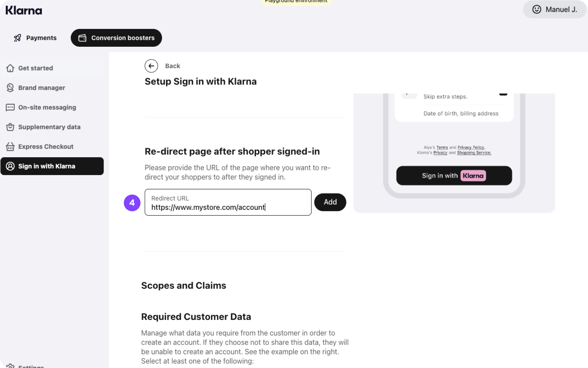The height and width of the screenshot is (368, 588).
Task: Click the On-site messaging chat icon
Action: coord(10,107)
